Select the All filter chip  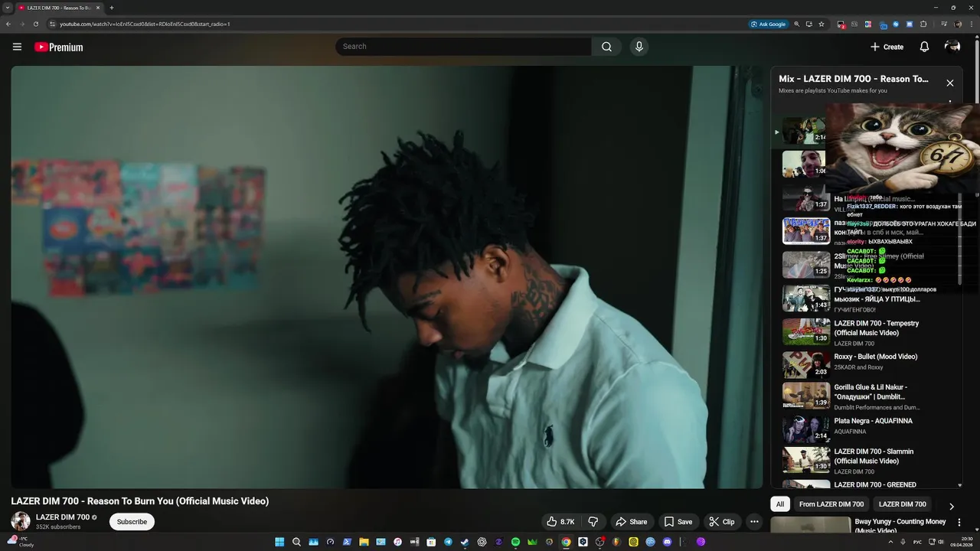[x=780, y=504]
